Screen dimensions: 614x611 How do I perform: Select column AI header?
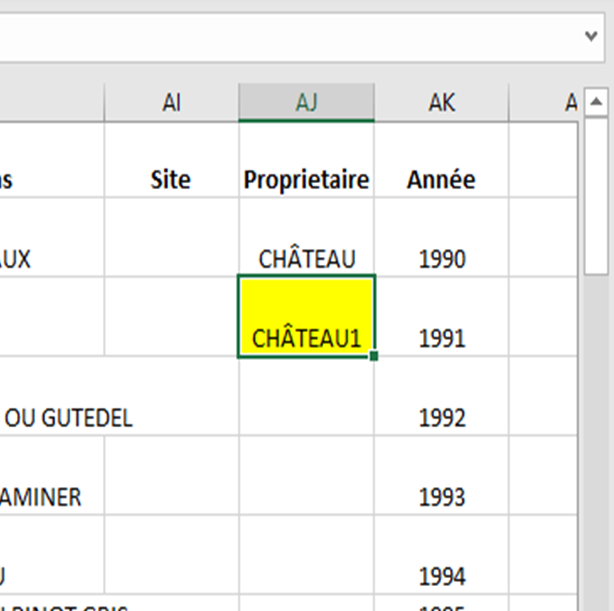171,103
